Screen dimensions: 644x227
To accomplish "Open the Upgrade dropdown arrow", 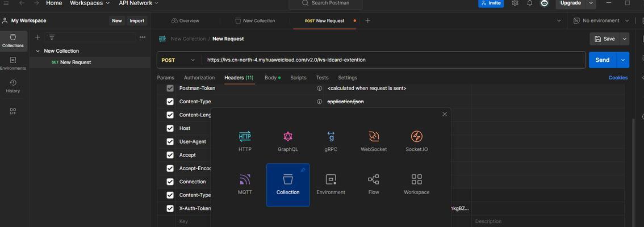I will [x=591, y=3].
